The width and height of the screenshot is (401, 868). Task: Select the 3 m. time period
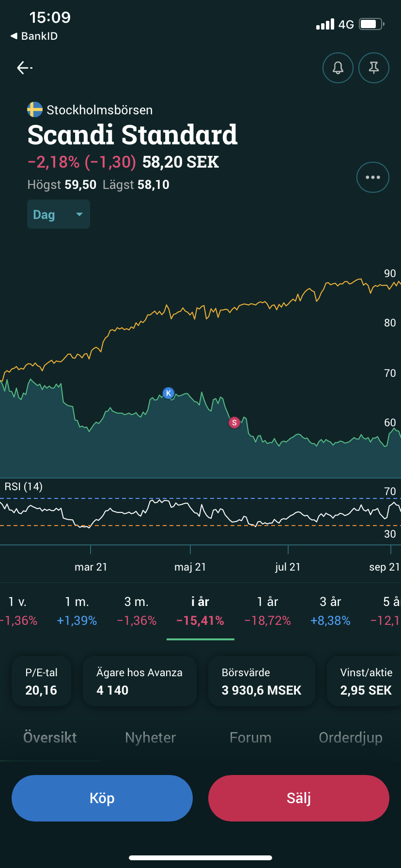pyautogui.click(x=137, y=611)
